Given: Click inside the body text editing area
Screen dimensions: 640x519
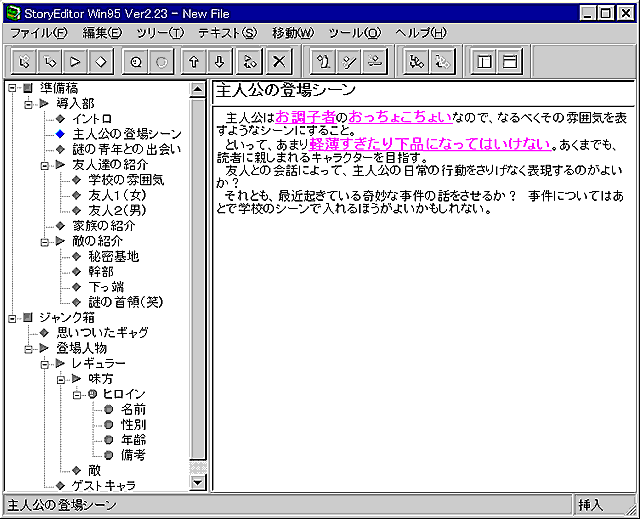Looking at the screenshot, I should (x=423, y=299).
